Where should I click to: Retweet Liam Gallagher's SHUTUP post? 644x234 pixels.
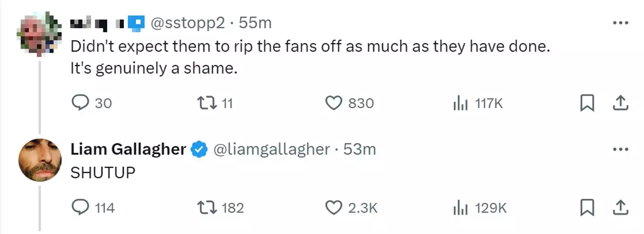[x=207, y=208]
